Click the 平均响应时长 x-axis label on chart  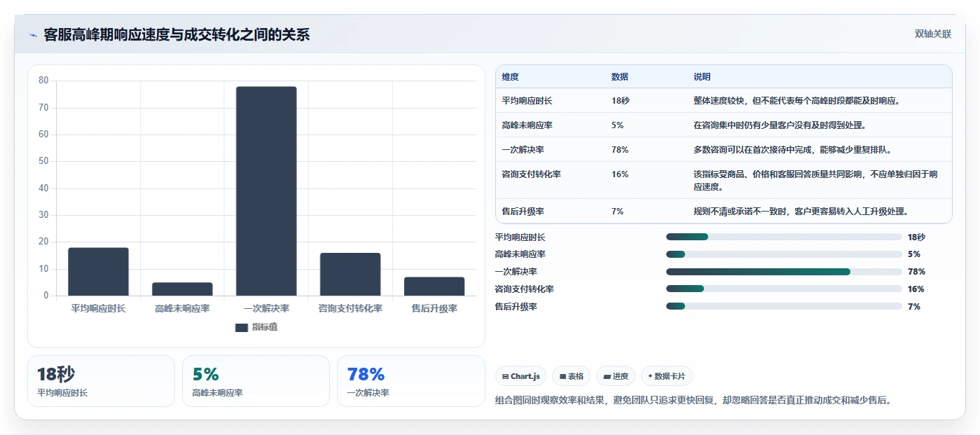[98, 308]
